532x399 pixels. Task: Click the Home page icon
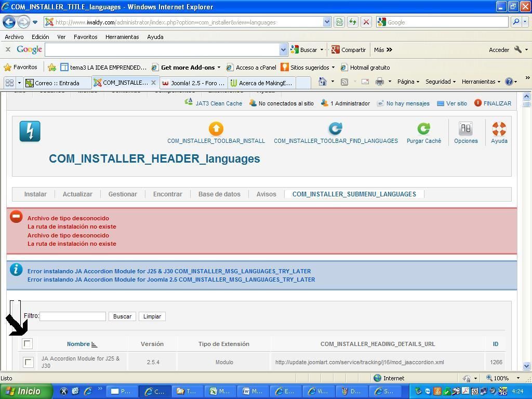[323, 82]
